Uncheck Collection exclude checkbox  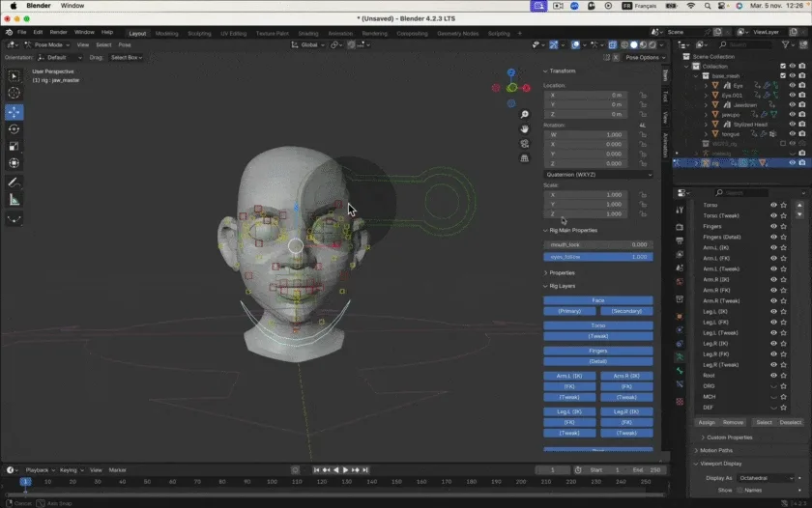[x=783, y=67]
